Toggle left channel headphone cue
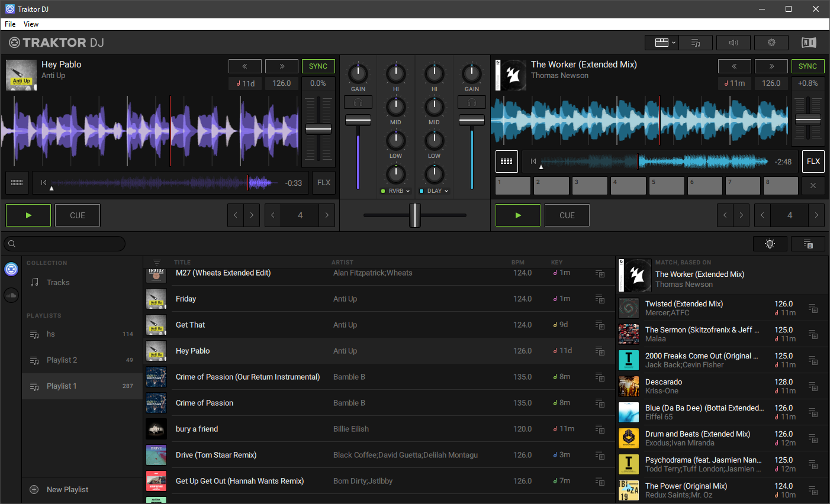This screenshot has width=830, height=504. click(x=358, y=102)
